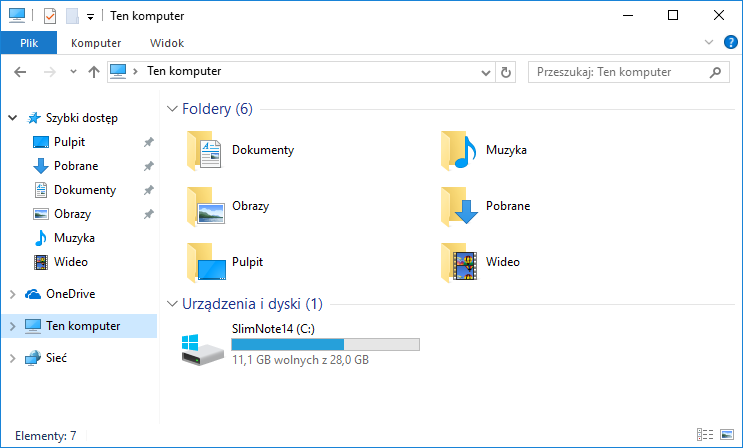Go up one folder level
743x448 pixels.
(x=94, y=72)
